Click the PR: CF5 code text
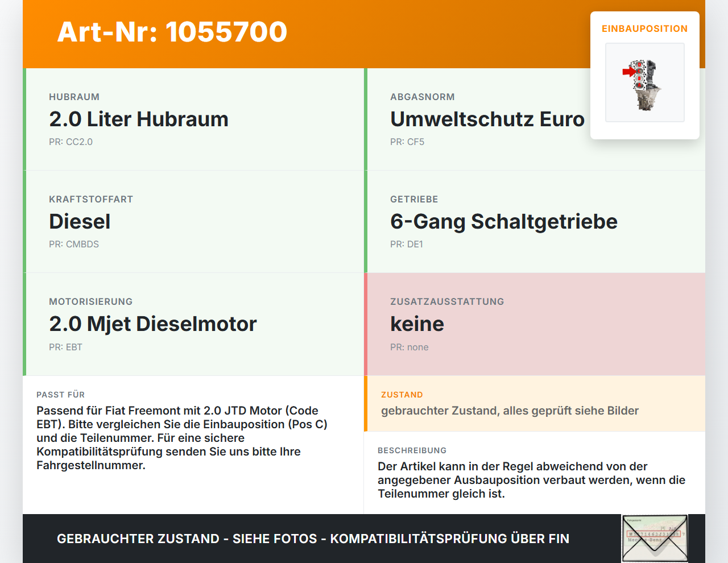 pyautogui.click(x=407, y=142)
